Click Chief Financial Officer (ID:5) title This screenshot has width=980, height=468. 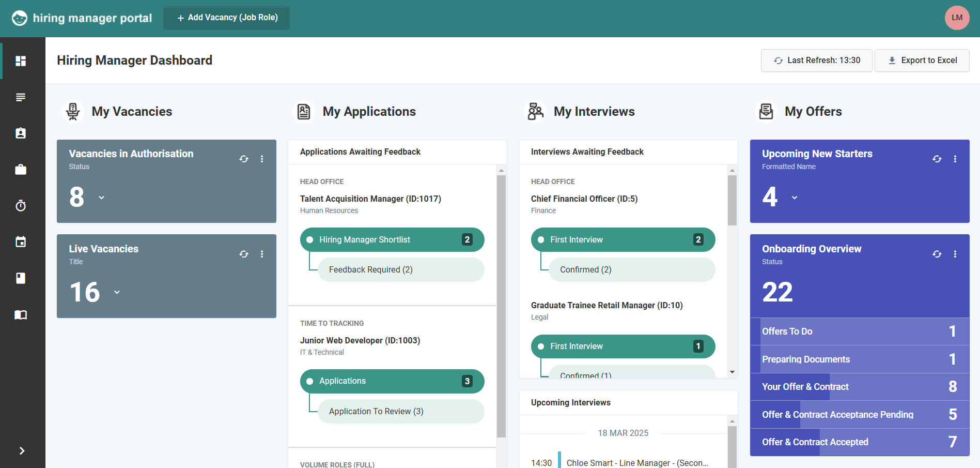point(584,199)
